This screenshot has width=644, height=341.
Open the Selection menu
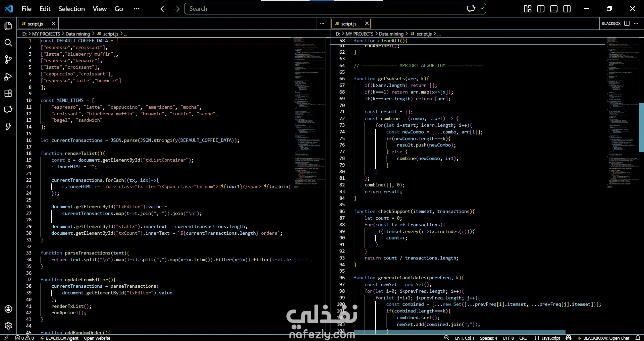tap(71, 9)
